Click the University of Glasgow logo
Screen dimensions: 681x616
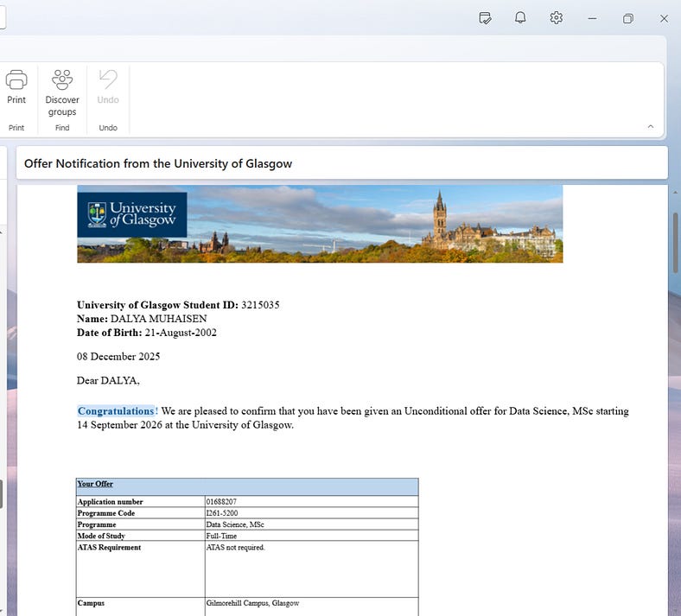point(132,214)
